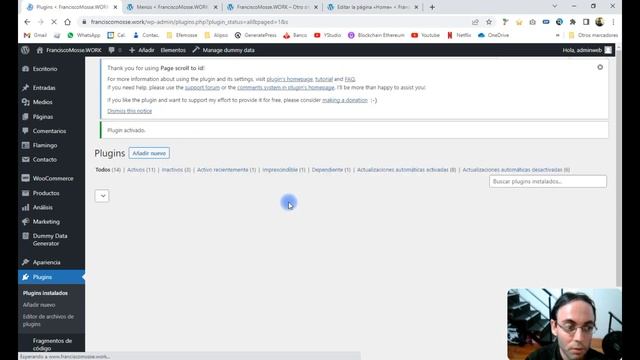
Task: Open Hola, adminweb account menu
Action: (x=587, y=50)
